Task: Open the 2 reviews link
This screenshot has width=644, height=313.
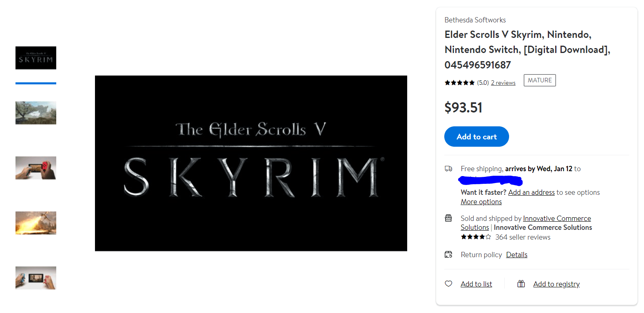Action: coord(503,82)
